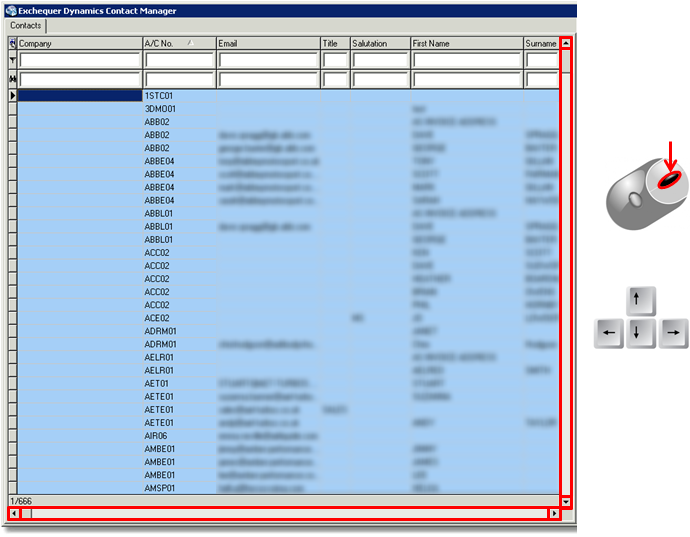Image resolution: width=690 pixels, height=537 pixels.
Task: Sort by the Email column header
Action: [x=268, y=44]
